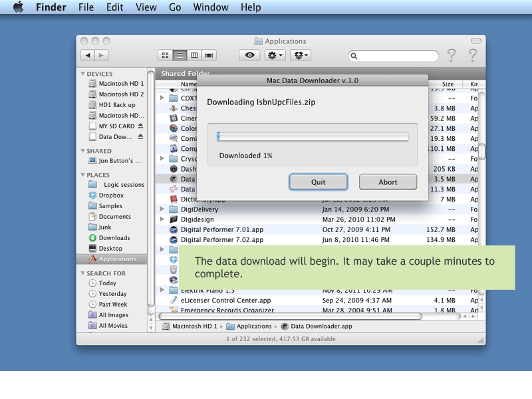This screenshot has height=399, width=532.
Task: Click the download progress bar
Action: click(x=313, y=136)
